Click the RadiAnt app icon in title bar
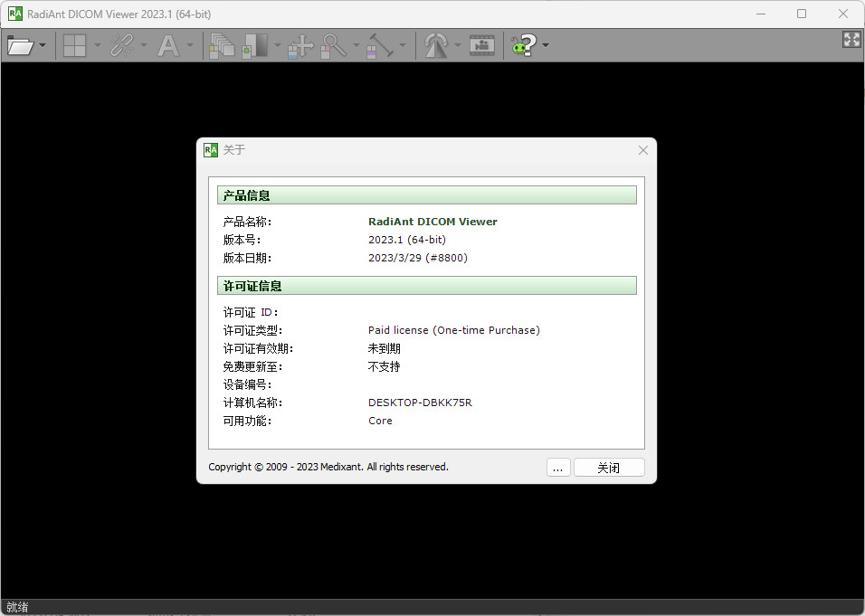The image size is (865, 616). coord(14,14)
